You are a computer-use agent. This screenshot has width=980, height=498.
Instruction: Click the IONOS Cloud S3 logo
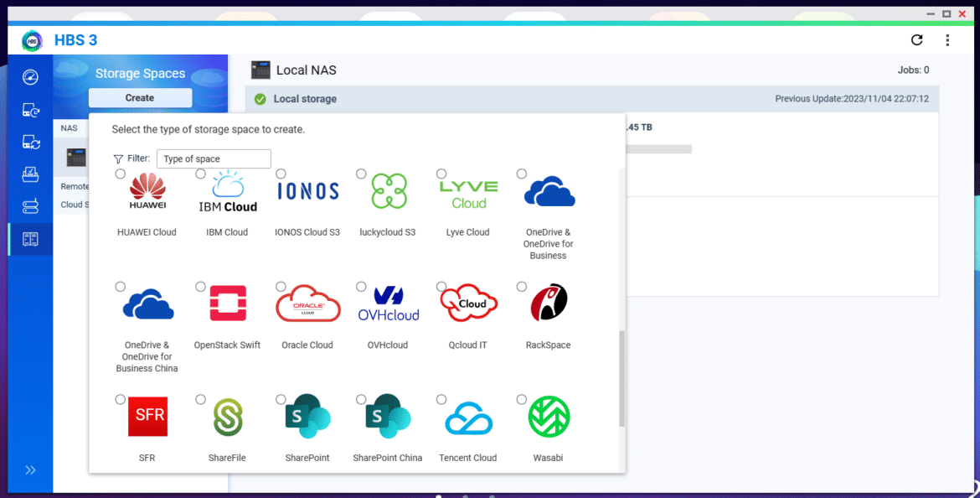[308, 191]
